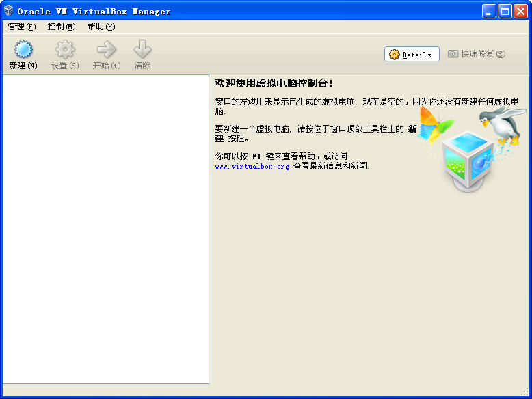Image resolution: width=532 pixels, height=399 pixels.
Task: Open the www.virtualbox.org link
Action: [252, 166]
